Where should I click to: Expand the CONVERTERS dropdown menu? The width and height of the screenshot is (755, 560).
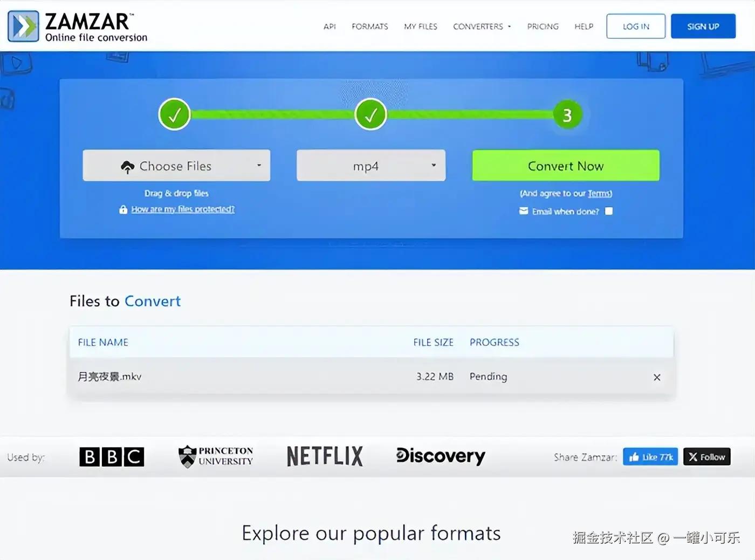pos(482,26)
